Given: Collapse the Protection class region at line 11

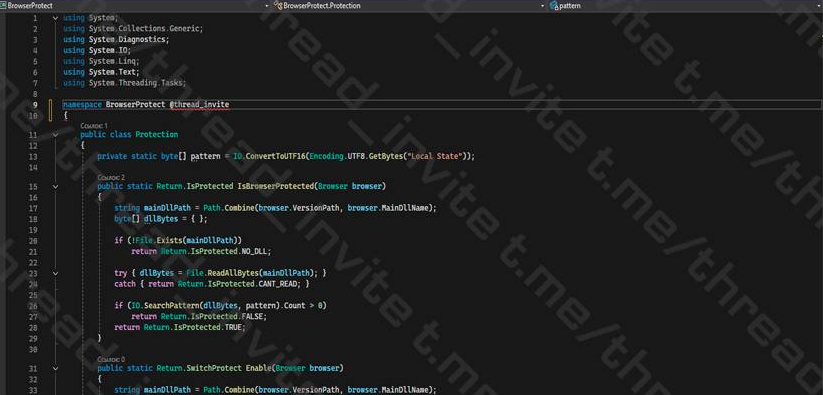Looking at the screenshot, I should coord(56,134).
